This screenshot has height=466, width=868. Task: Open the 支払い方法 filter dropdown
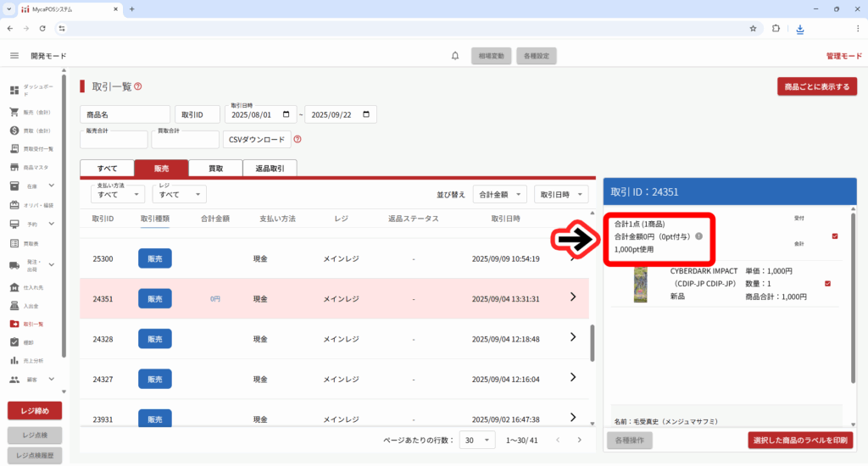[118, 195]
